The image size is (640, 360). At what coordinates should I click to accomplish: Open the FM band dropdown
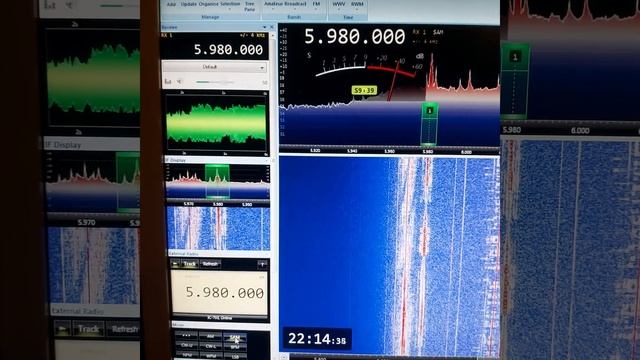pyautogui.click(x=316, y=4)
